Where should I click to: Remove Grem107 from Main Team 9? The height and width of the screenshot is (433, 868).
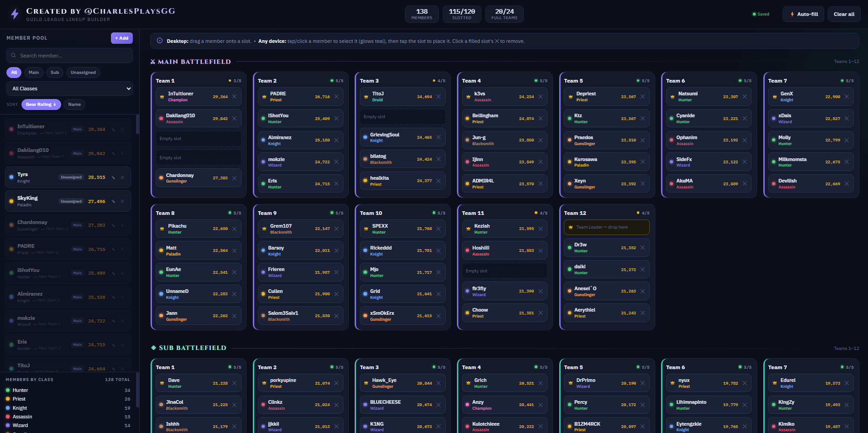tap(337, 229)
